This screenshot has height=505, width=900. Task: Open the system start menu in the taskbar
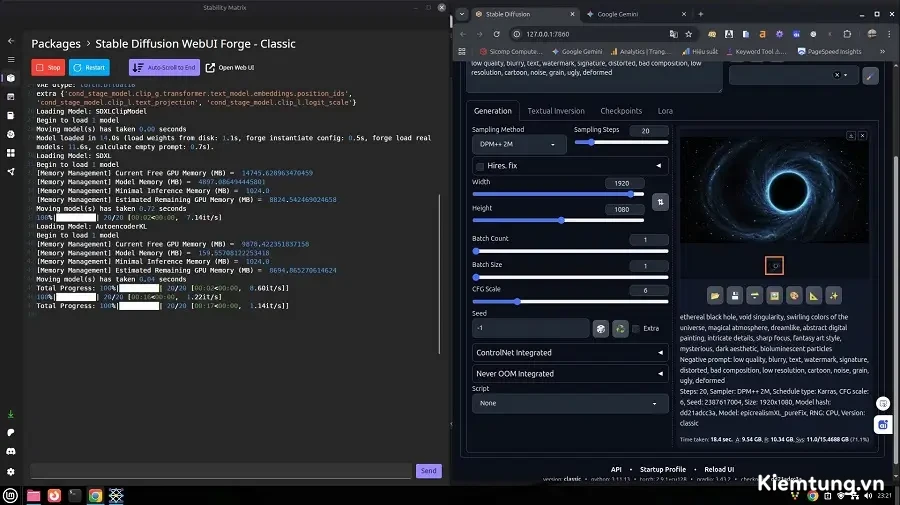10,495
